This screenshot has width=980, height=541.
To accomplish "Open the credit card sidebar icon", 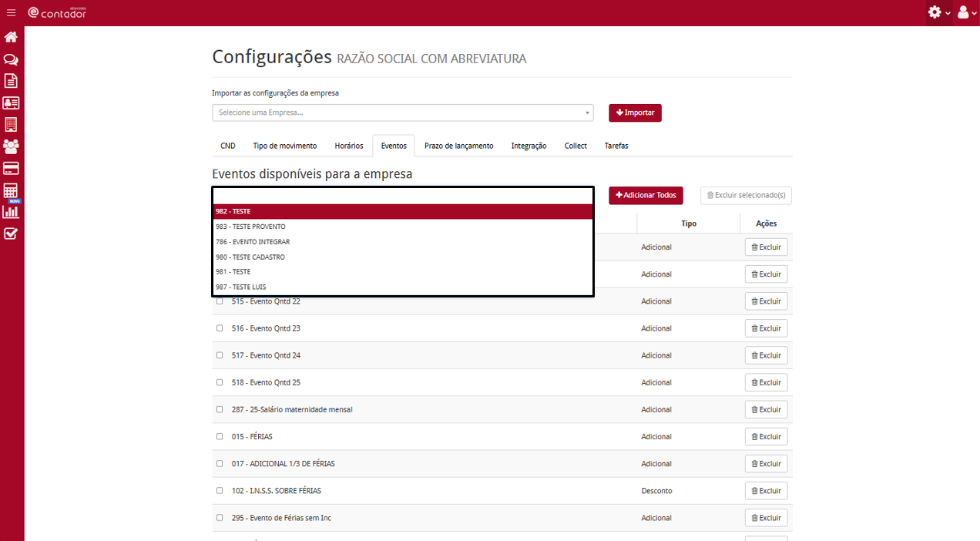I will (11, 168).
